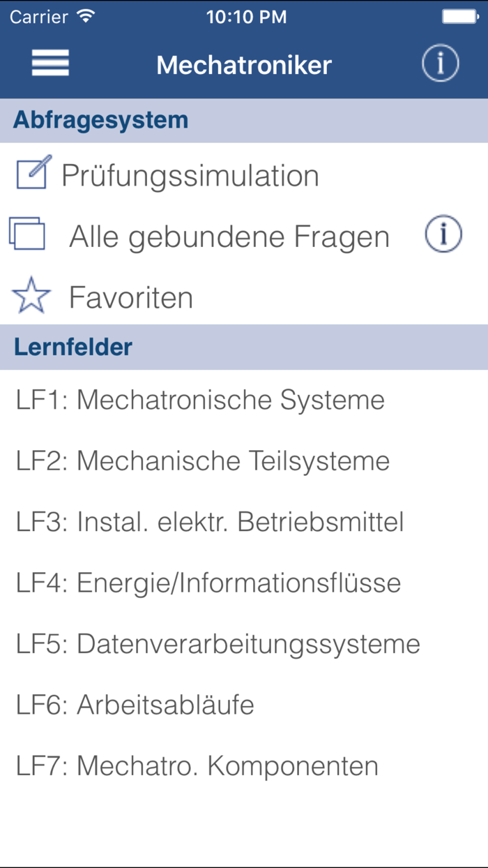Open the Favoriten list
The height and width of the screenshot is (868, 488).
click(130, 297)
